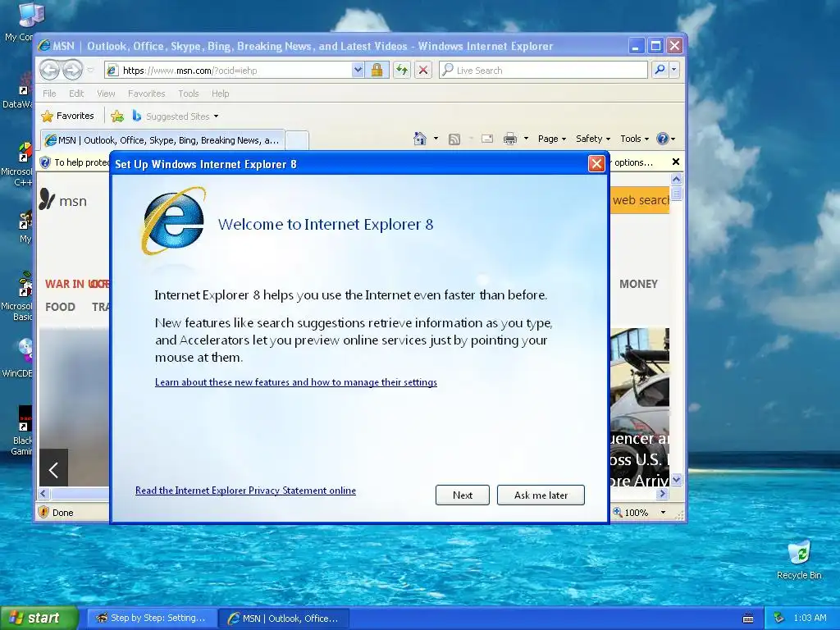Click the Refresh page icon
The image size is (840, 630).
pos(402,70)
